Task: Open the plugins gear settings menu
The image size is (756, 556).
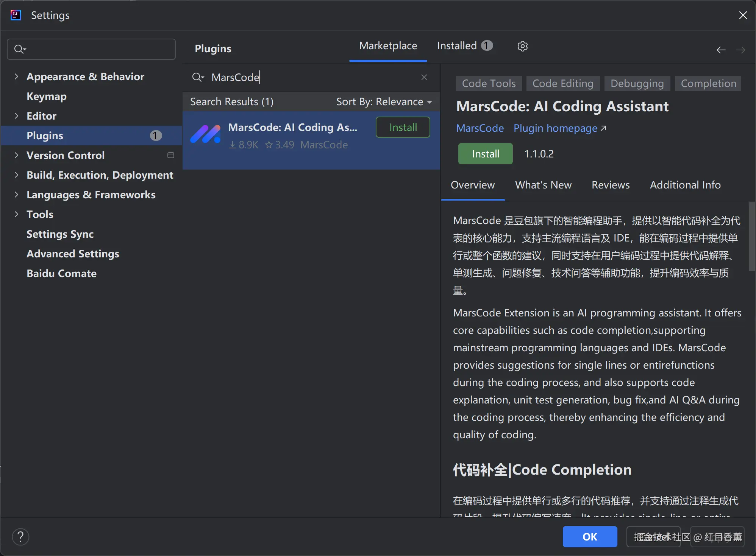Action: (522, 46)
